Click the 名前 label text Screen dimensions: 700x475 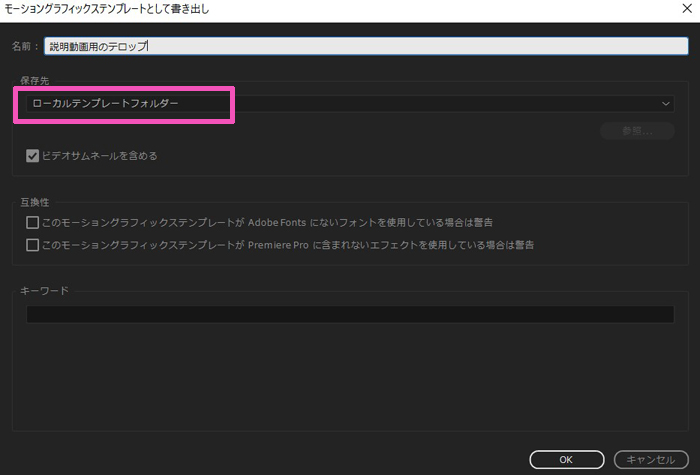pos(24,46)
